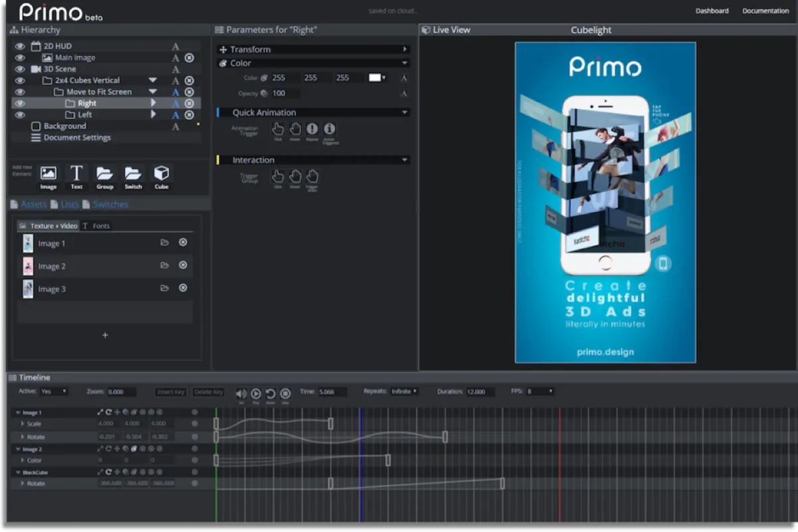The image size is (798, 532).
Task: Select the Repeat animation trigger icon
Action: [312, 130]
